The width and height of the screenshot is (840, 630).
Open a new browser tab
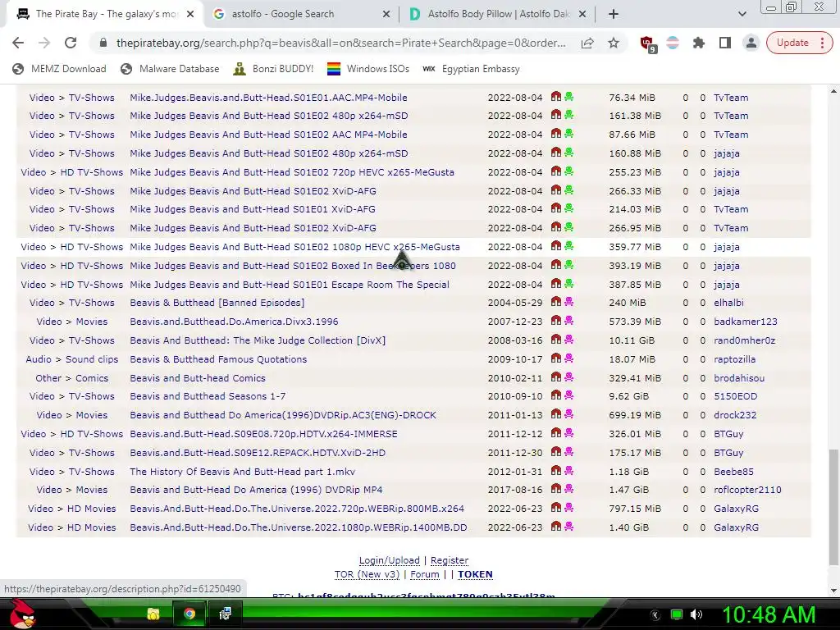point(614,14)
